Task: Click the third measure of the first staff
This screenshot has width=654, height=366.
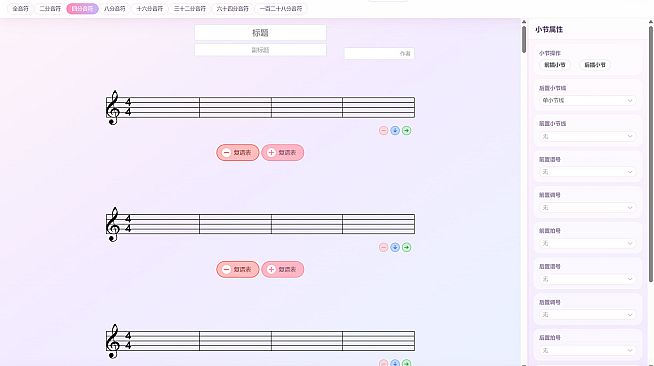Action: (307, 107)
